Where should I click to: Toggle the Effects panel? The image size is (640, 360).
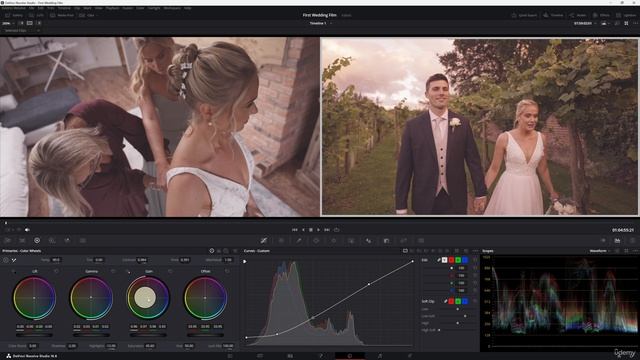(x=601, y=15)
